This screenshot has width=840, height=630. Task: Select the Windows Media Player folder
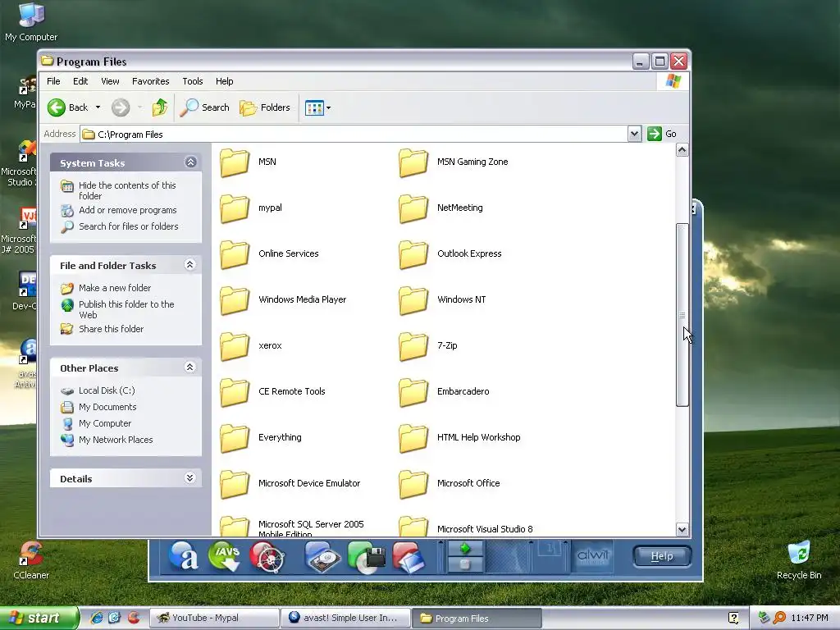(x=283, y=300)
